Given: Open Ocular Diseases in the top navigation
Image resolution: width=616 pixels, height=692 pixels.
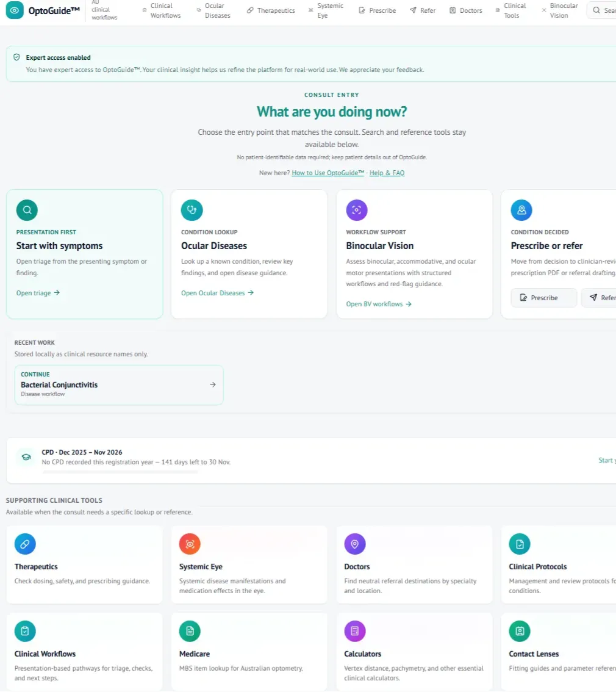Looking at the screenshot, I should point(213,10).
